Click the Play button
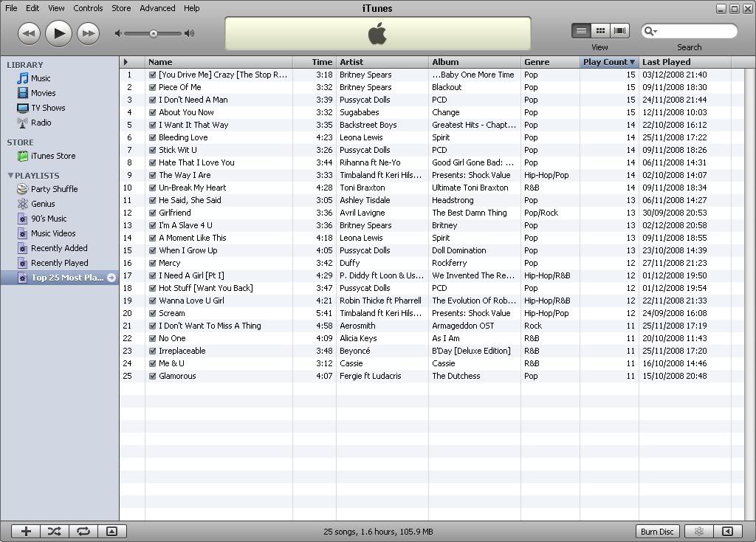 pyautogui.click(x=58, y=33)
